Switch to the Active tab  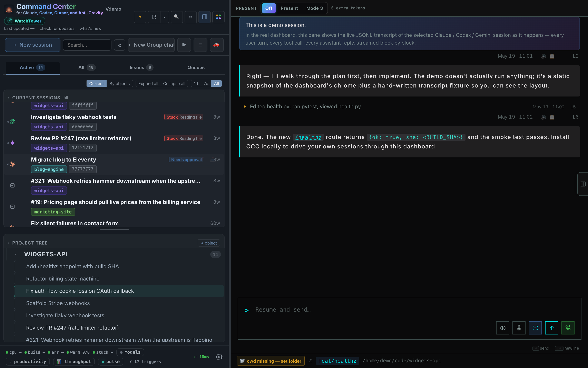(32, 68)
